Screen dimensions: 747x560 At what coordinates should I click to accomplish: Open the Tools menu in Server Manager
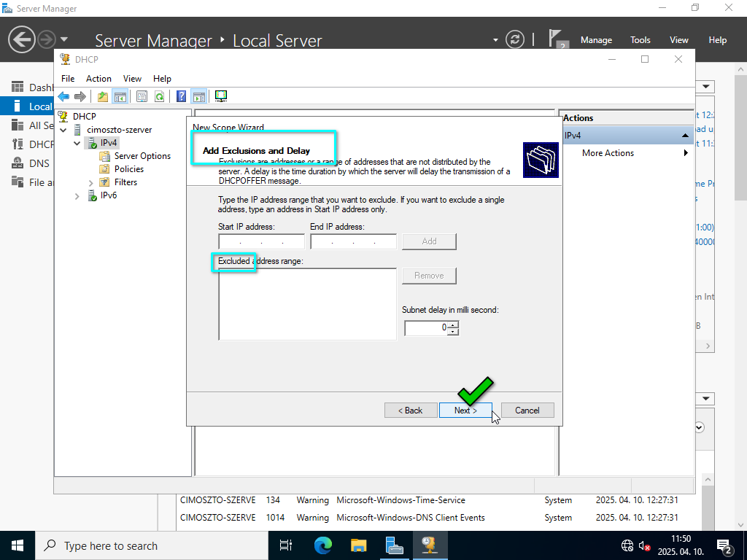pyautogui.click(x=640, y=40)
